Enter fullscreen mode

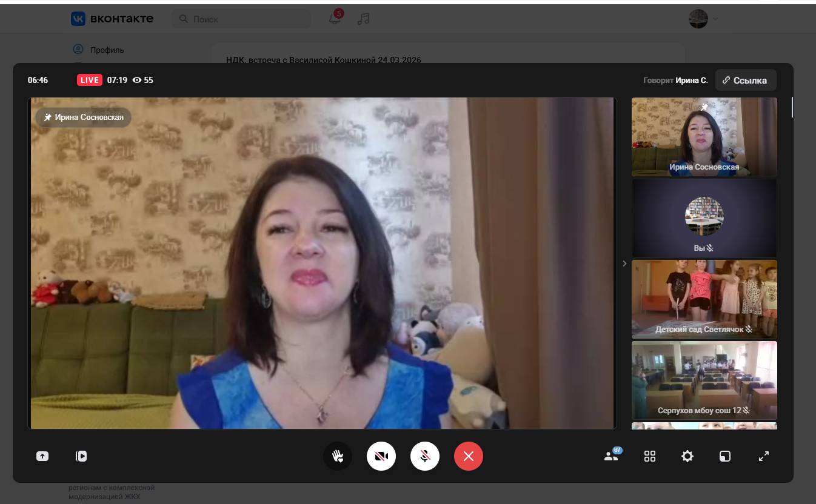click(x=764, y=456)
